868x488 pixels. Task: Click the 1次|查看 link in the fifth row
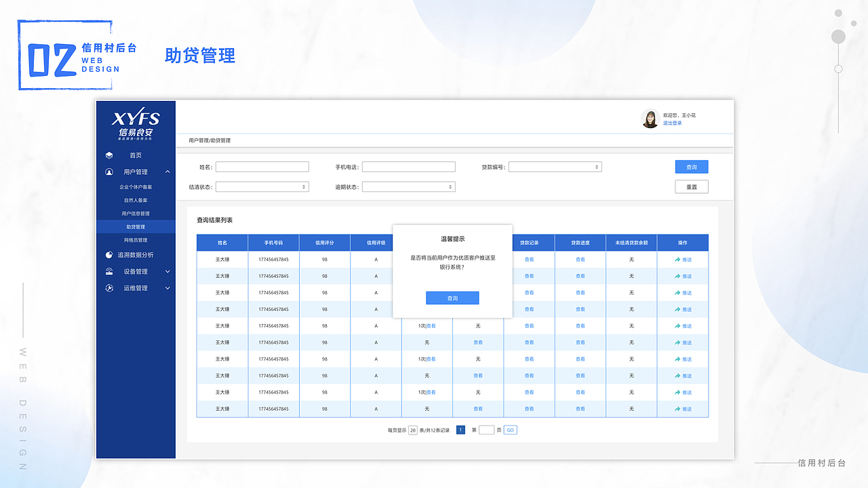coord(427,326)
